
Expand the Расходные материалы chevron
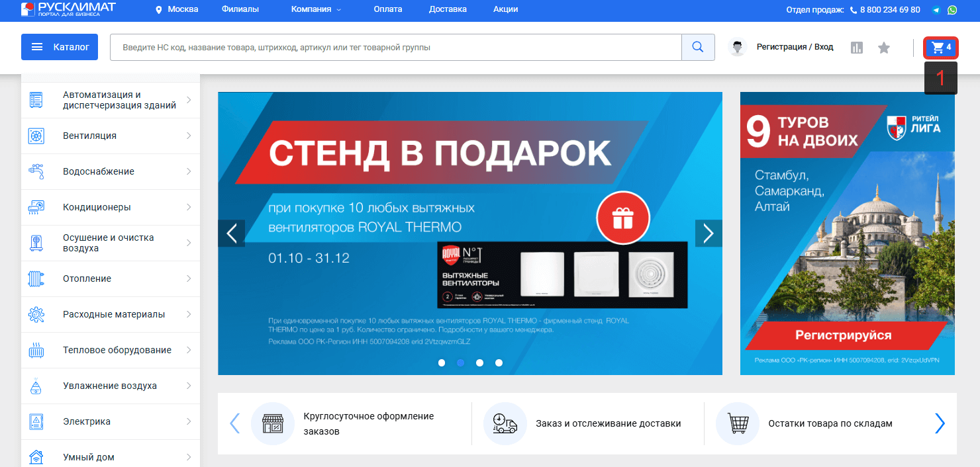(189, 314)
